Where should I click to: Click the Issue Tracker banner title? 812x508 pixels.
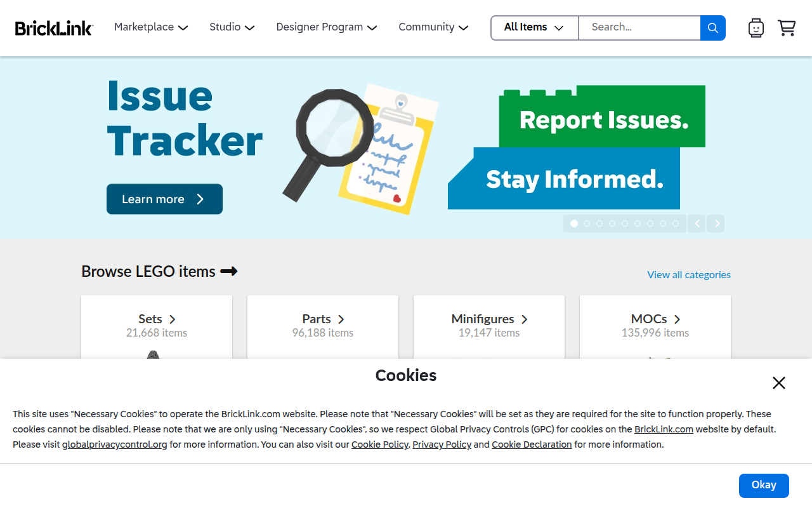click(185, 118)
